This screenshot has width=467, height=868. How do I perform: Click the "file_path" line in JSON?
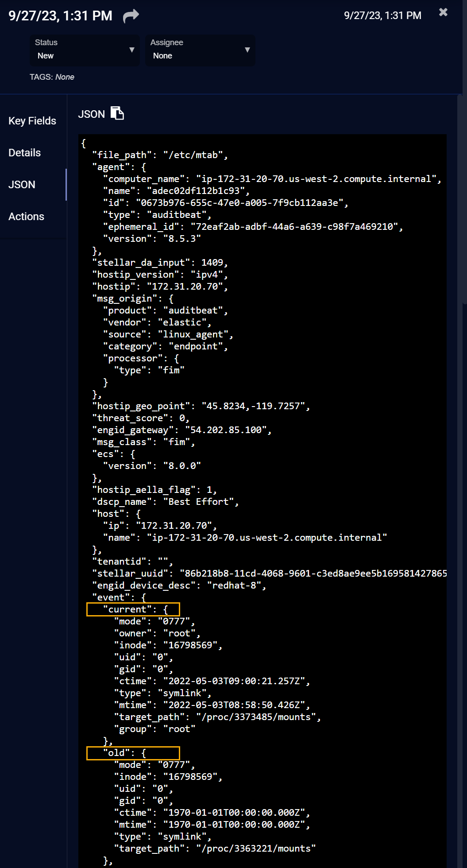tap(159, 155)
